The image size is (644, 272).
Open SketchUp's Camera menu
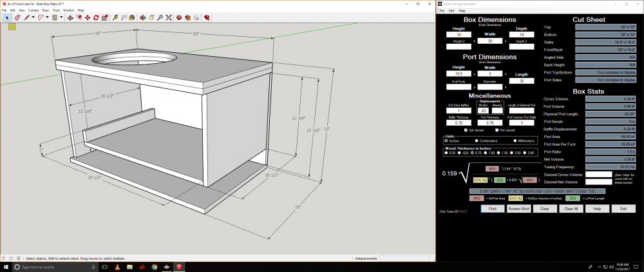[x=33, y=10]
